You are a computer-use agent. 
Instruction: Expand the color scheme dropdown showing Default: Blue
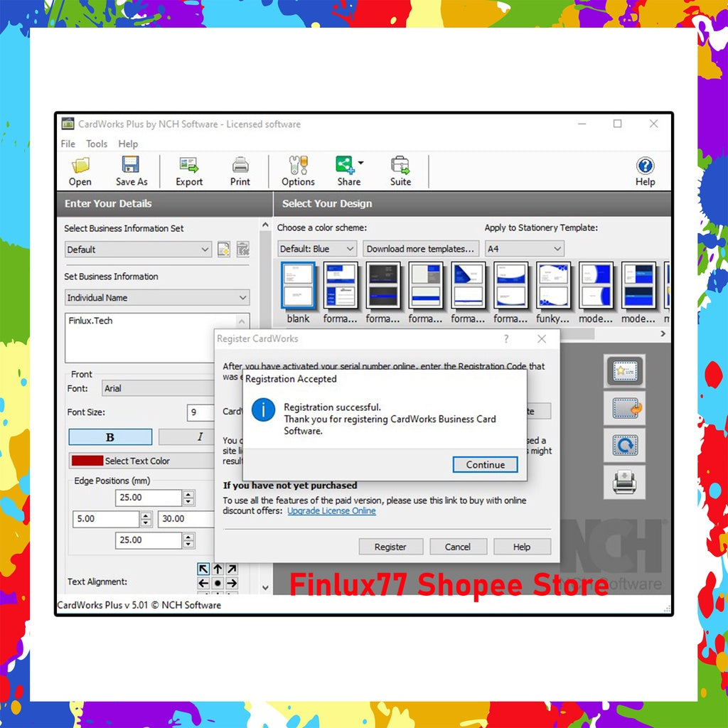tap(316, 248)
